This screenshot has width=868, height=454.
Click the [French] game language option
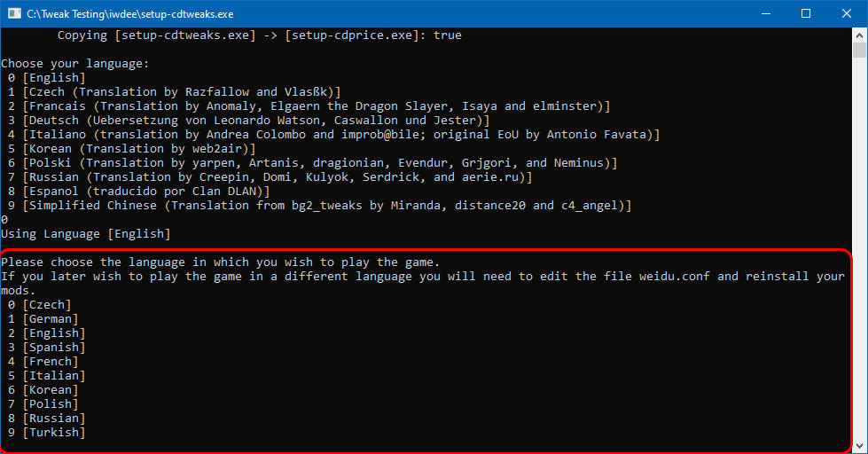(51, 362)
